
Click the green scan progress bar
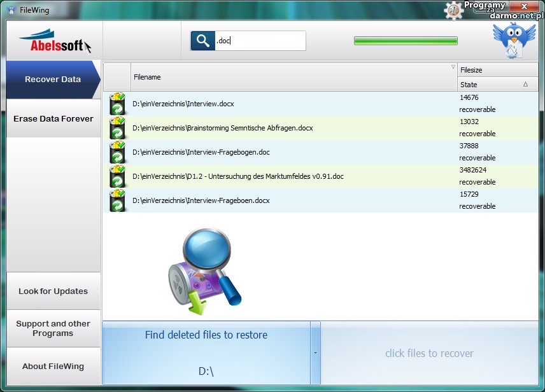click(406, 41)
